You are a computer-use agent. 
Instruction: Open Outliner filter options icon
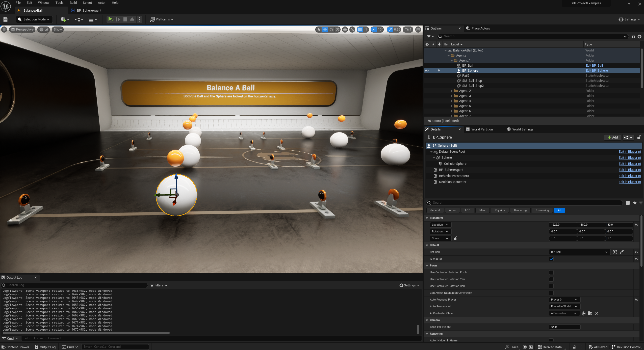(430, 37)
